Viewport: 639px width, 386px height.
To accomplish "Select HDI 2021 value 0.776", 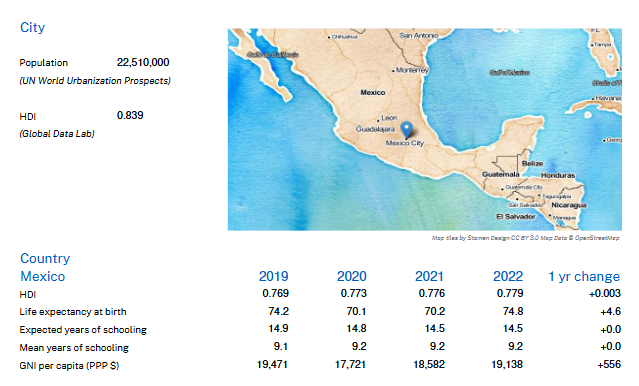I will [x=432, y=293].
